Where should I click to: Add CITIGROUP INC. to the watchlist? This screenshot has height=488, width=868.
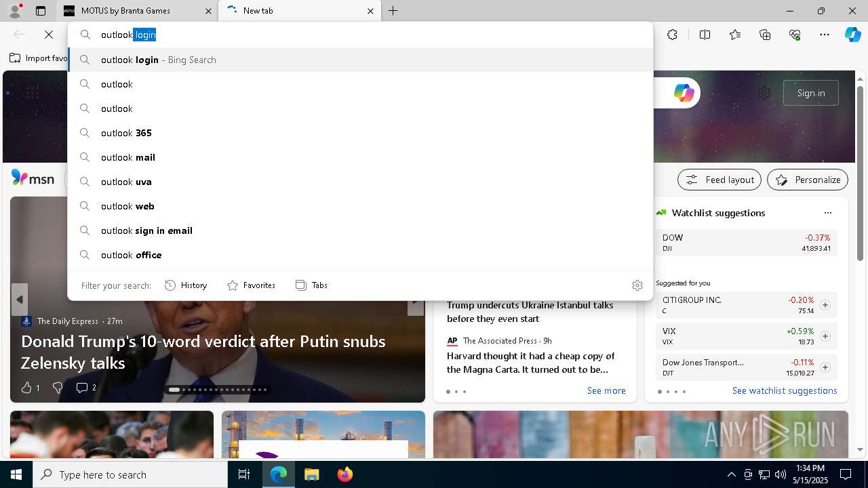[x=825, y=305]
